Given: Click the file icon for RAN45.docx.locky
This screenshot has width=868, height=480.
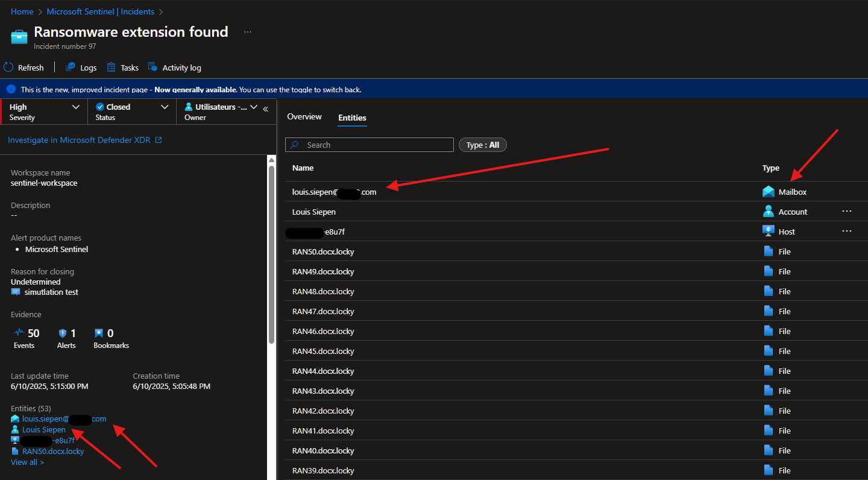Looking at the screenshot, I should [x=769, y=351].
